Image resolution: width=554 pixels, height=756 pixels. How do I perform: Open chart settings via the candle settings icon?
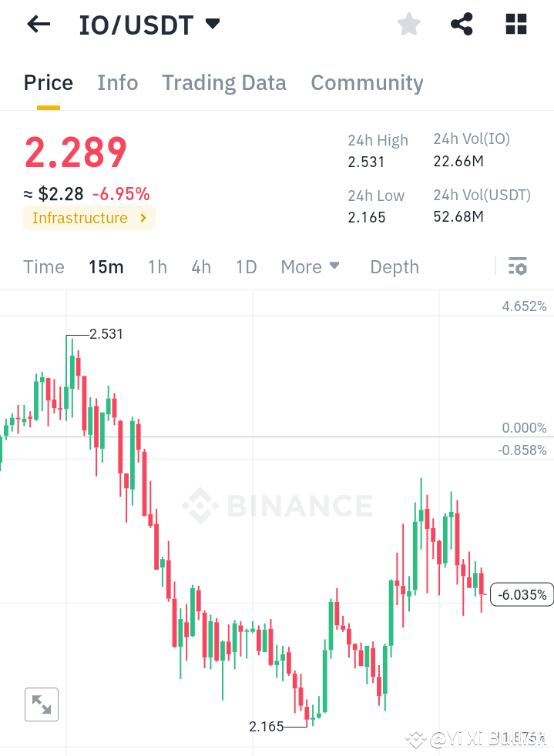[x=518, y=266]
